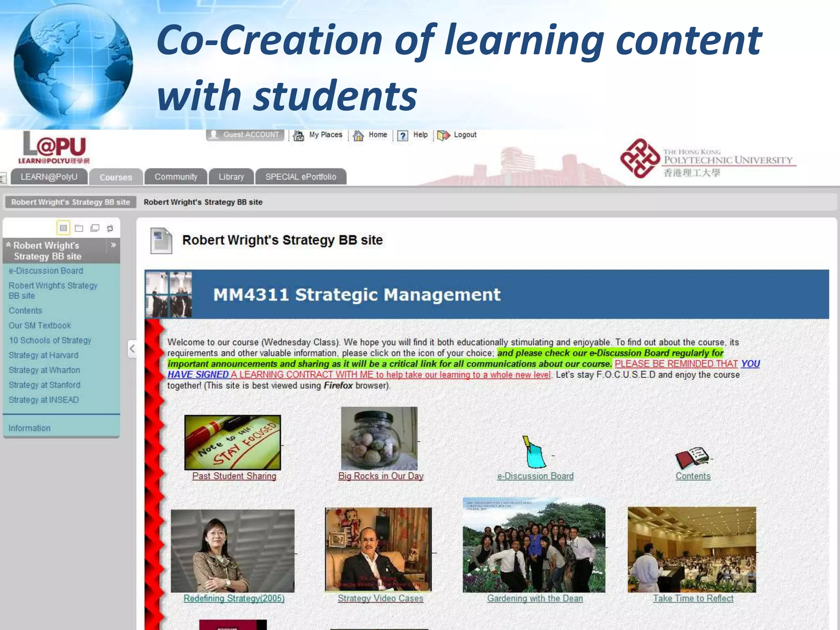Open Strategy at Stanford sidebar link
840x630 pixels.
click(x=45, y=385)
